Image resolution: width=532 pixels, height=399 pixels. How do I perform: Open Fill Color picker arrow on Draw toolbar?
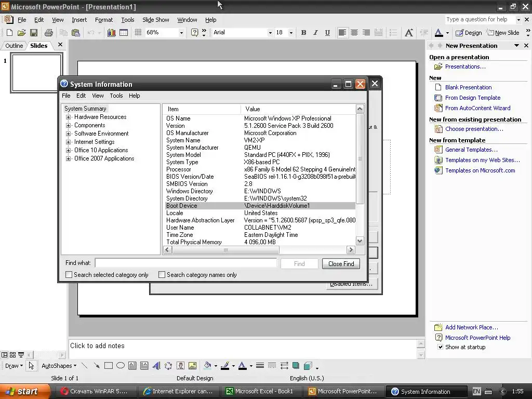pyautogui.click(x=216, y=366)
